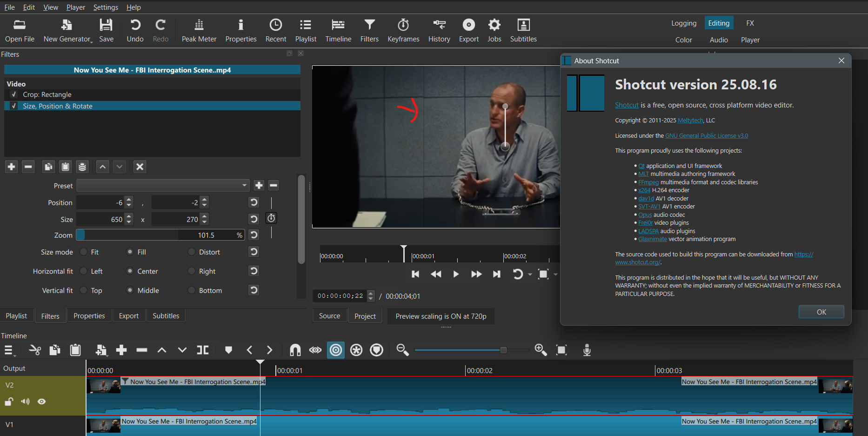
Task: Click the player Play button
Action: [x=456, y=275]
